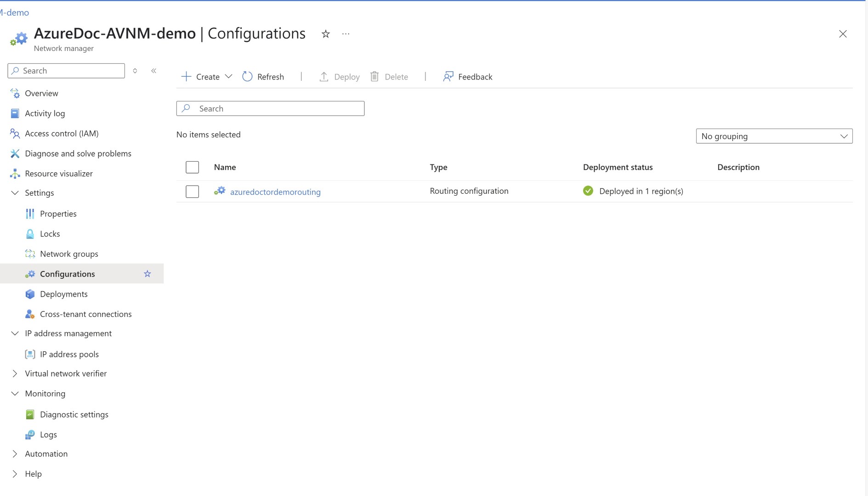Favorite the page with the title star icon
The height and width of the screenshot is (496, 868).
326,34
